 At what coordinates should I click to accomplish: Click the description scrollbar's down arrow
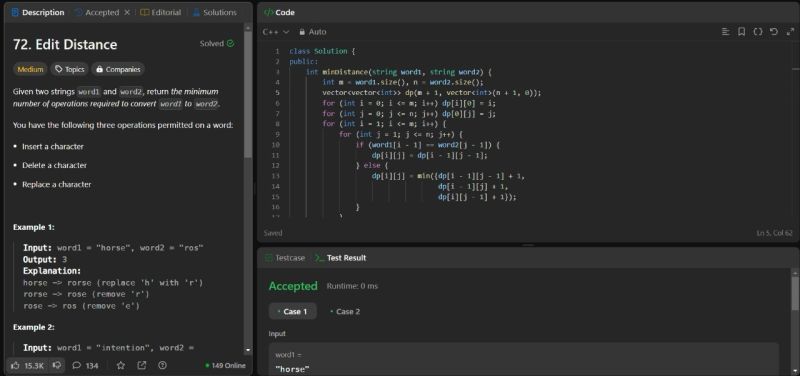[248, 350]
